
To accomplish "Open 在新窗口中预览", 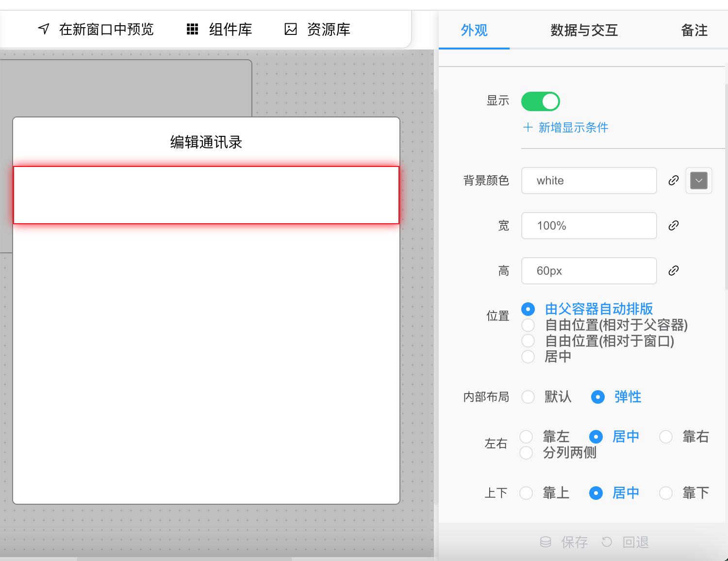I will 96,29.
